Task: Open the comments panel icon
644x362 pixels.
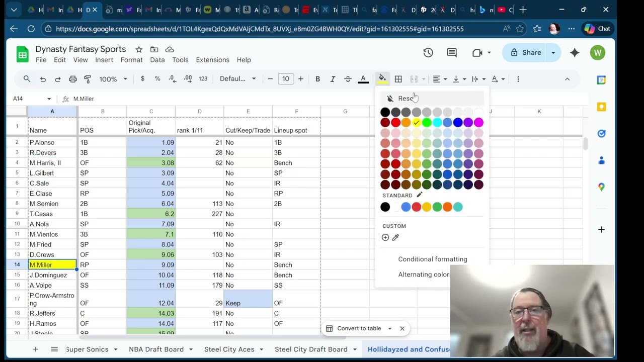Action: (452, 53)
